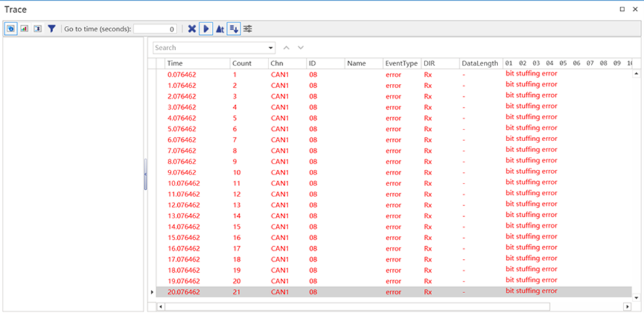
Task: Jump to previous search result arrow
Action: [x=286, y=48]
